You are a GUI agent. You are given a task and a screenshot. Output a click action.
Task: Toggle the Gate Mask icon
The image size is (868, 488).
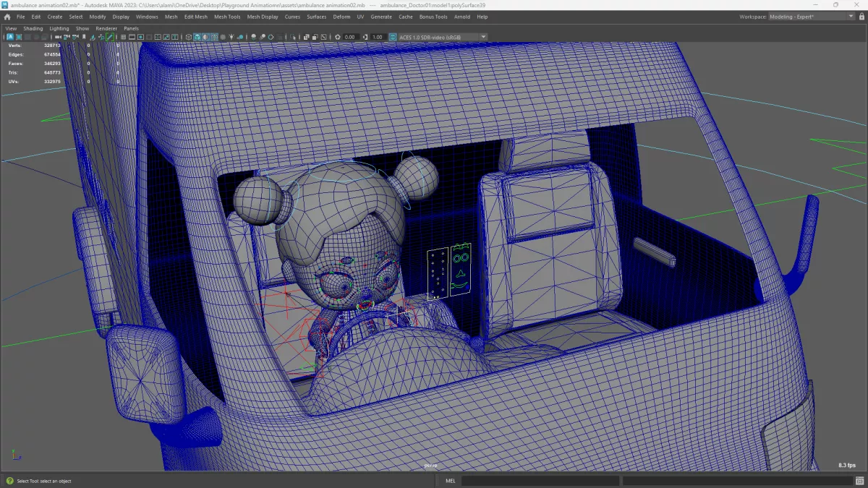point(150,37)
